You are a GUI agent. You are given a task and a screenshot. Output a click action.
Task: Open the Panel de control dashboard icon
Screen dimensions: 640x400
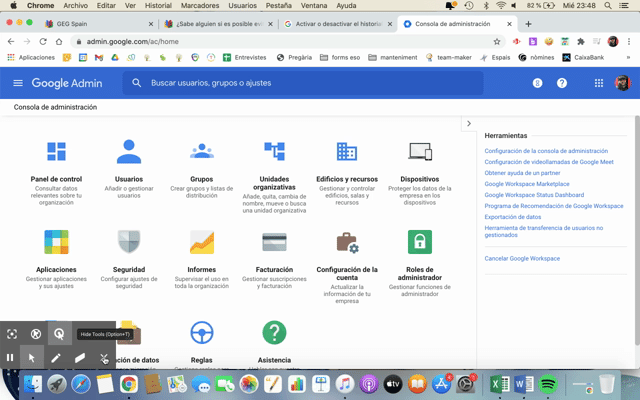coord(56,151)
